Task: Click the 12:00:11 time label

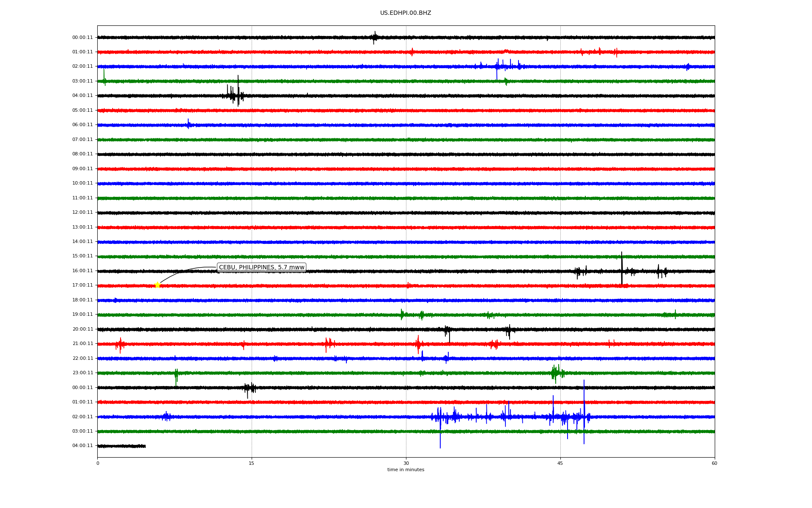Action: pos(82,213)
